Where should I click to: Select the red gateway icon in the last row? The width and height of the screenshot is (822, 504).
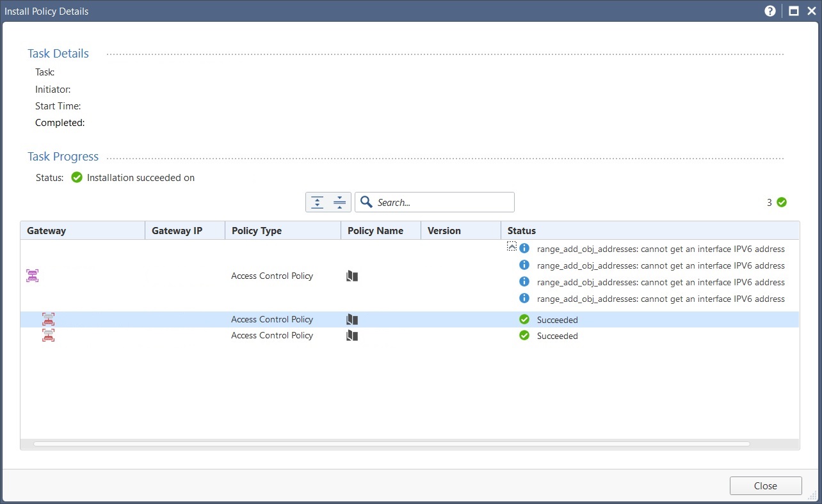(49, 335)
